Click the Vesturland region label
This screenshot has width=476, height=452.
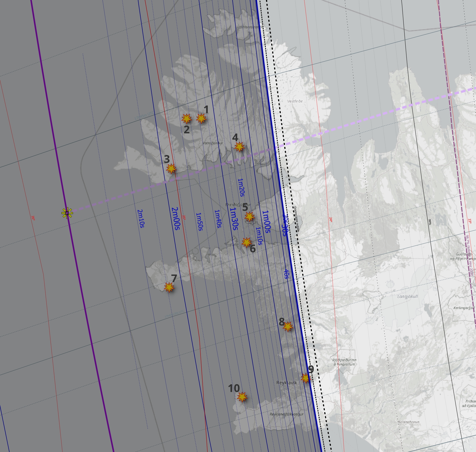(274, 263)
